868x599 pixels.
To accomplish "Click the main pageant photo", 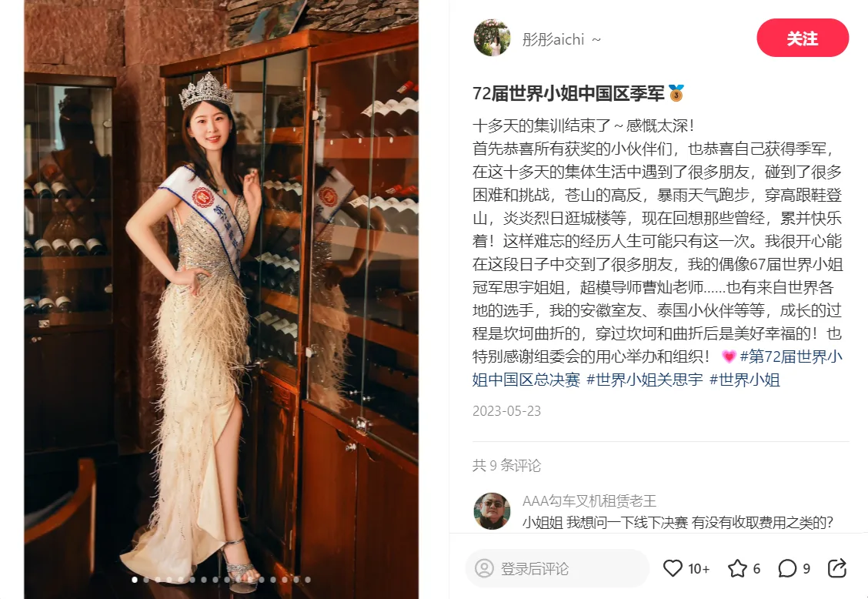I will [x=221, y=299].
